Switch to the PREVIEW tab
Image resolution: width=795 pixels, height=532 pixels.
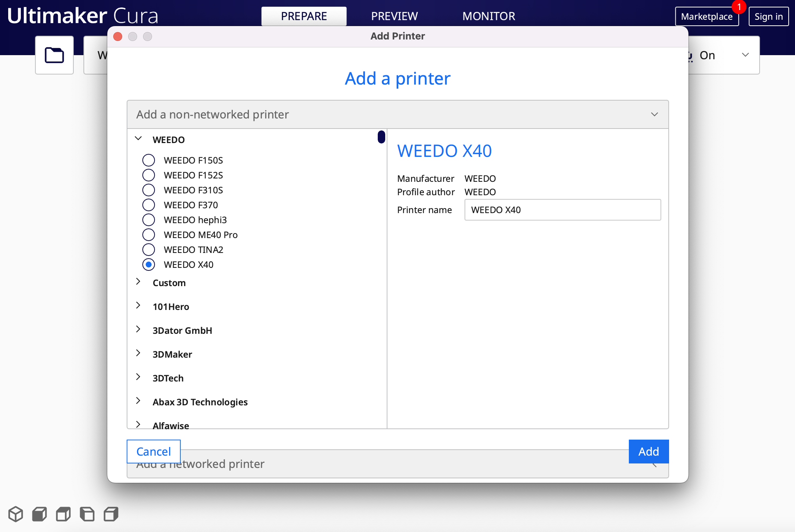(394, 16)
